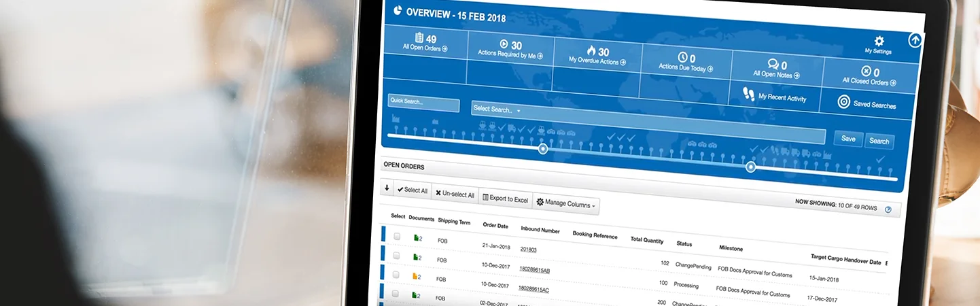Viewport: 980px width, 306px height.
Task: Click the Total Quantity column header
Action: pyautogui.click(x=646, y=240)
